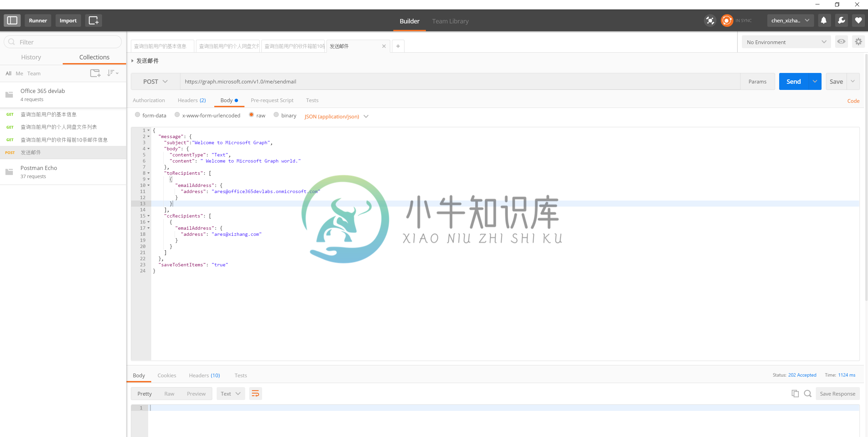
Task: Click search icon in Filter box
Action: coord(12,42)
